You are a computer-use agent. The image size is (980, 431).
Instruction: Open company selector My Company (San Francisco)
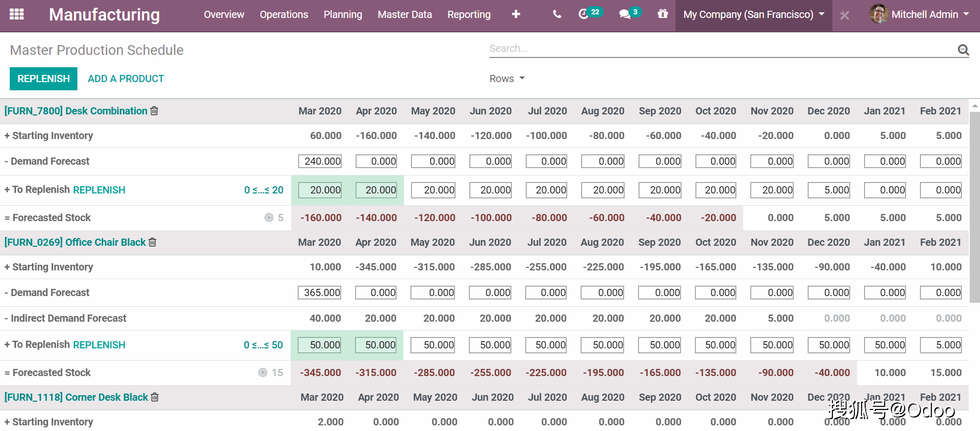point(753,15)
